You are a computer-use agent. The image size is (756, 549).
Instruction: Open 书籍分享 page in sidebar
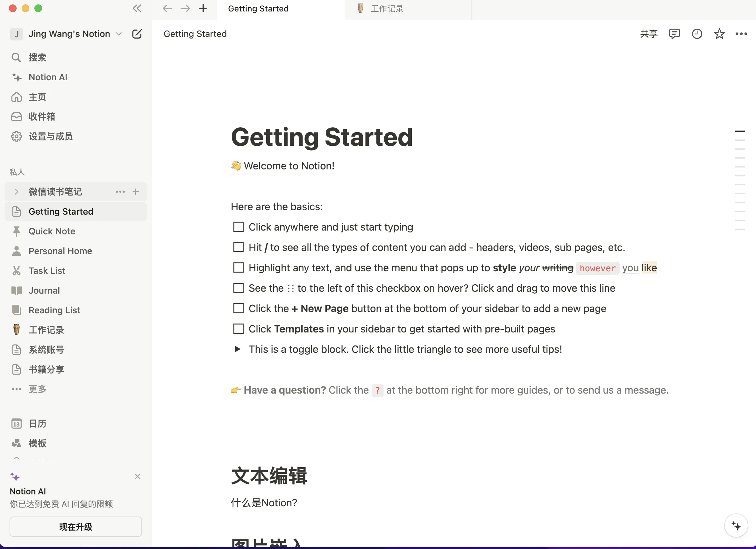pyautogui.click(x=76, y=369)
